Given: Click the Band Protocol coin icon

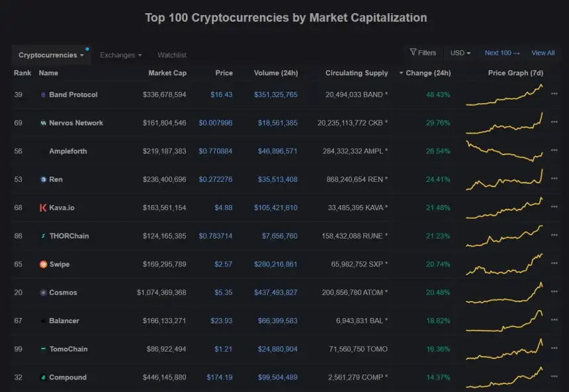Looking at the screenshot, I should (43, 95).
